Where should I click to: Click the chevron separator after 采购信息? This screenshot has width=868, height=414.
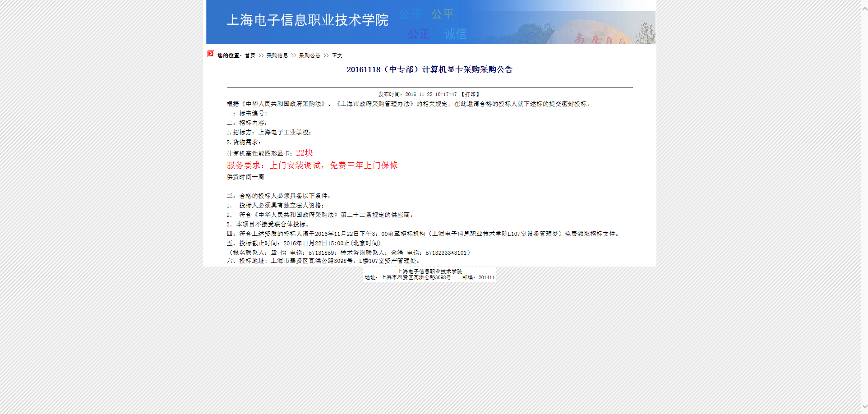294,55
